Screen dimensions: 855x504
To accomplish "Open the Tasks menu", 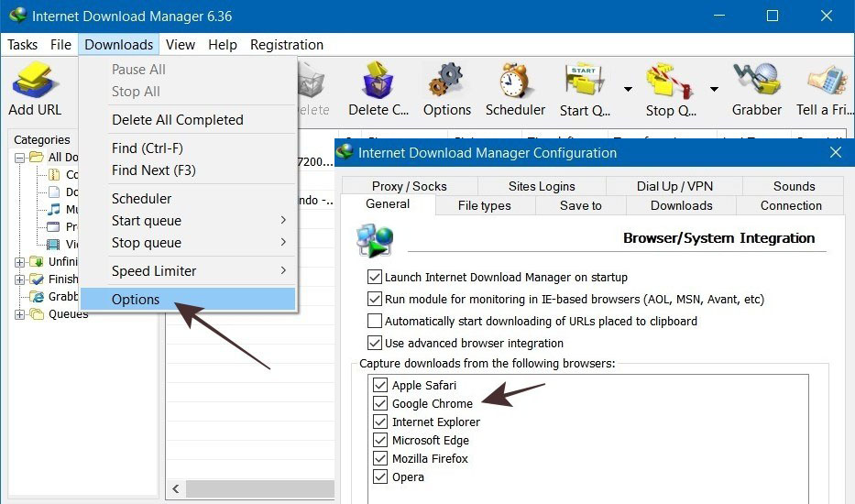I will pos(22,45).
